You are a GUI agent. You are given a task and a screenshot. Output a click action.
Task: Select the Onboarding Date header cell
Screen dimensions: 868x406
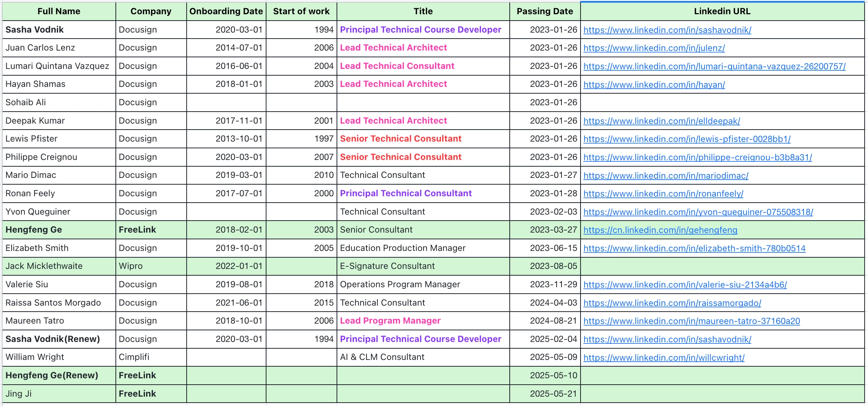[x=226, y=11]
